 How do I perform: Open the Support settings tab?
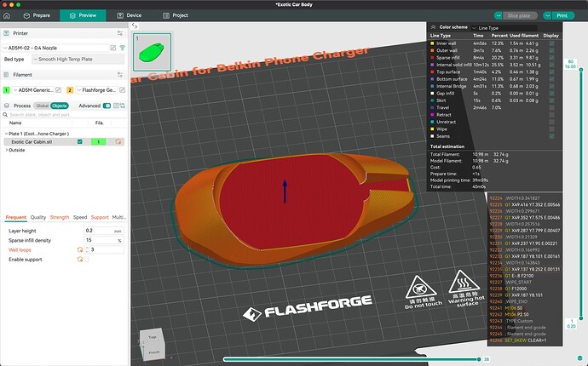pos(100,217)
